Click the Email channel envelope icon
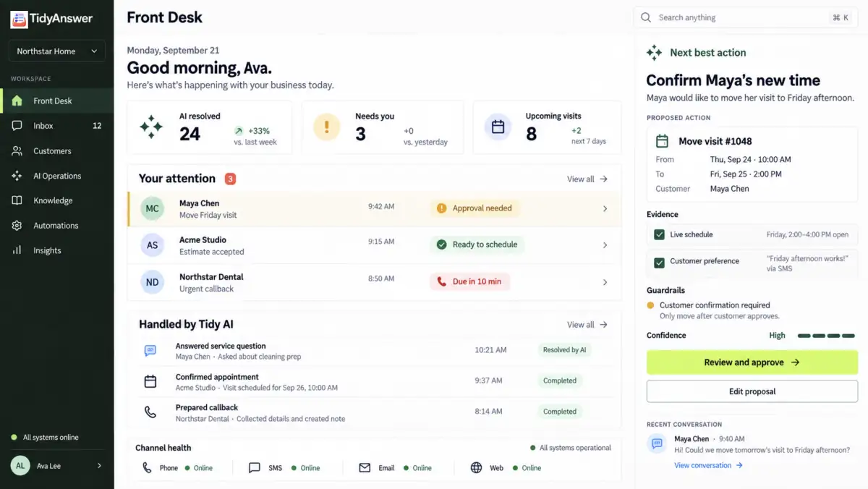868x489 pixels. [365, 468]
